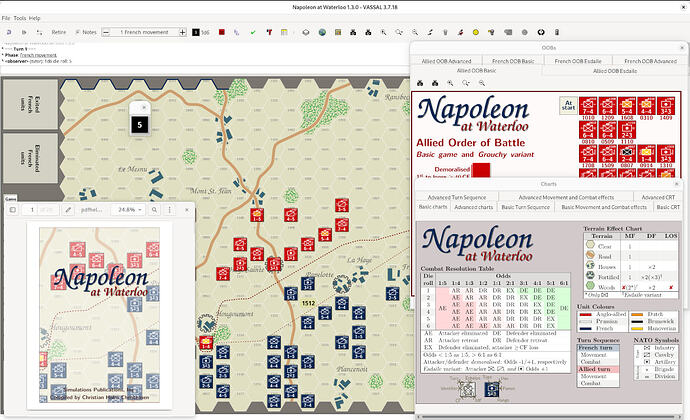Open Advanced Movement and Combat effects tab

tap(566, 197)
